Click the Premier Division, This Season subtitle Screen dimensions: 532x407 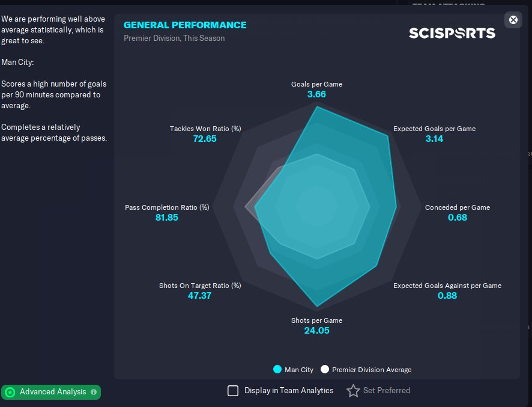(174, 38)
